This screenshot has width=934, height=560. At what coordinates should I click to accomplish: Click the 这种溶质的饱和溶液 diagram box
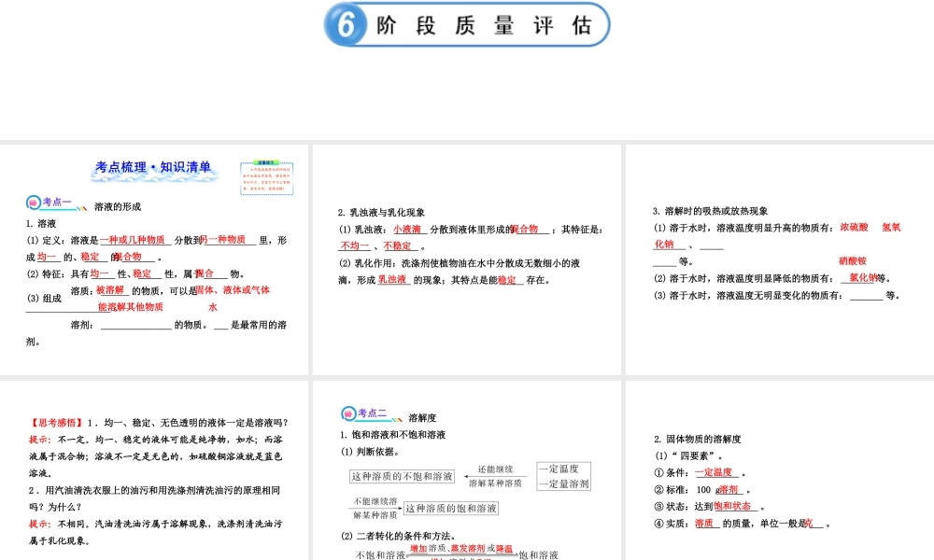(451, 509)
